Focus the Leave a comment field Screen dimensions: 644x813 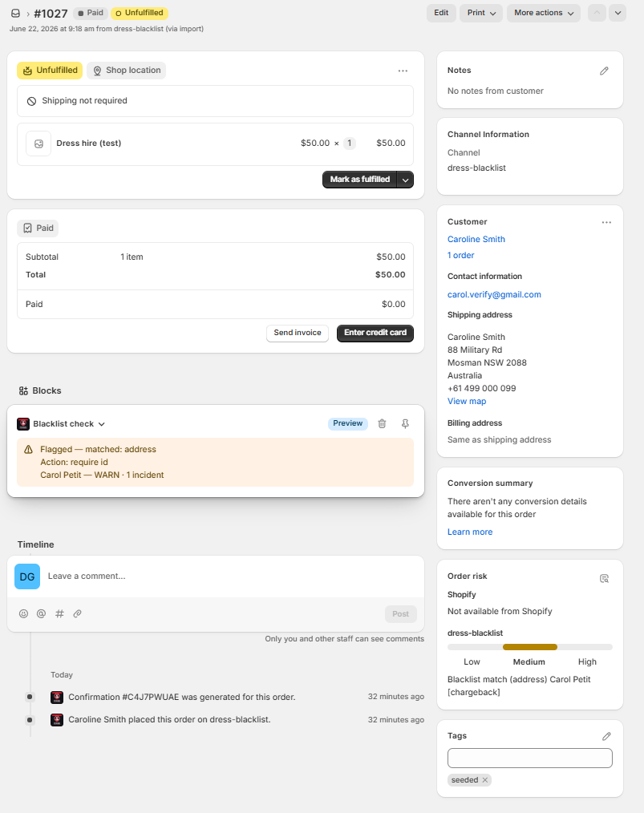[x=233, y=576]
